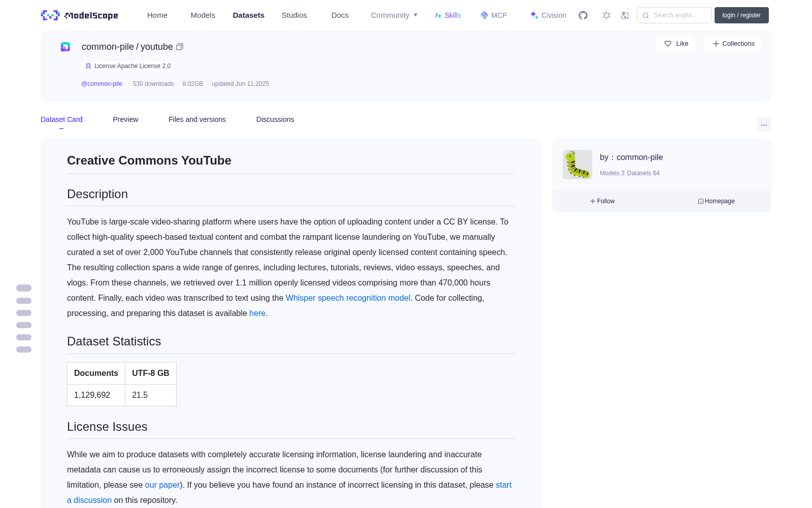This screenshot has height=508, width=812.
Task: Open the 'here' code link
Action: point(257,313)
